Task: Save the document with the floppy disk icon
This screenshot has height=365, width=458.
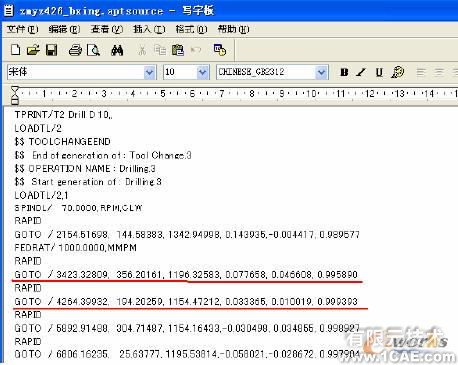Action: (51, 50)
